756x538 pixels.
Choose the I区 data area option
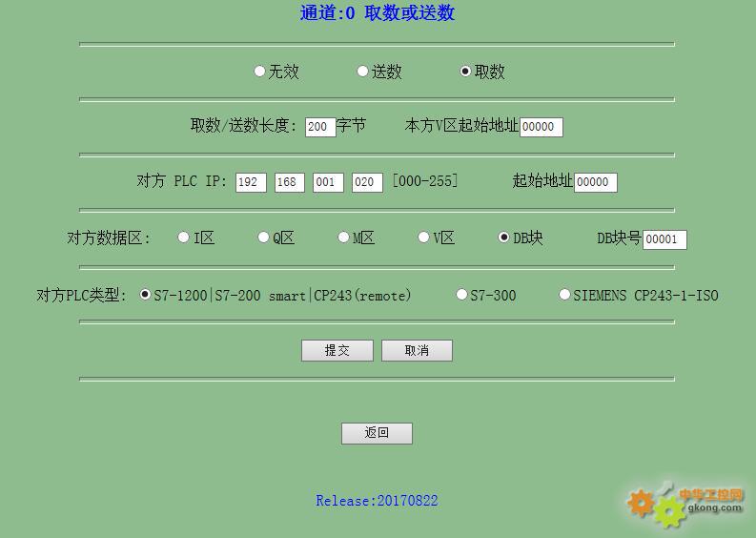tap(183, 238)
